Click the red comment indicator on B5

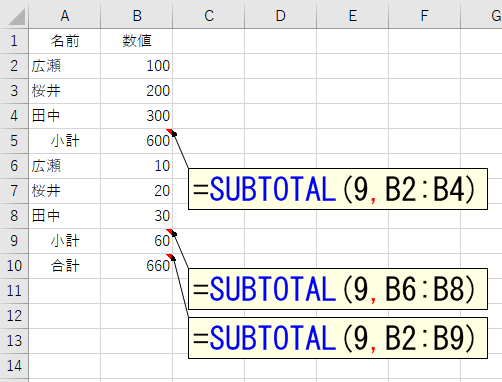tap(170, 131)
